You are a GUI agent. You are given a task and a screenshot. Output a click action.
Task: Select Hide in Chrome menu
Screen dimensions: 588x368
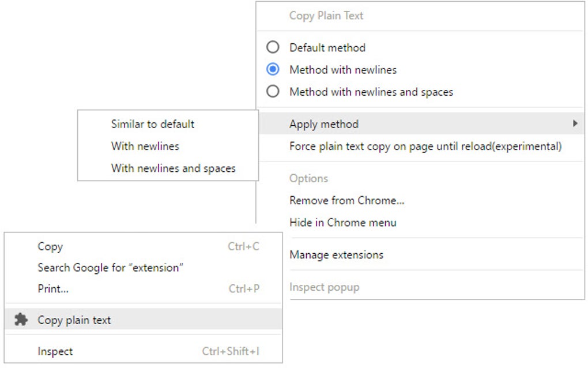(x=342, y=223)
